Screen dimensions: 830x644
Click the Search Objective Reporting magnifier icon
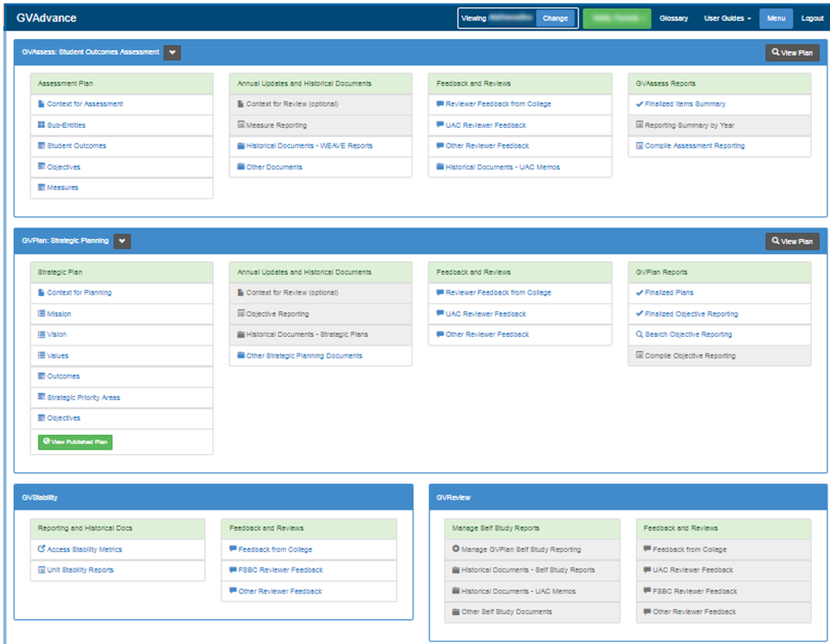click(639, 335)
